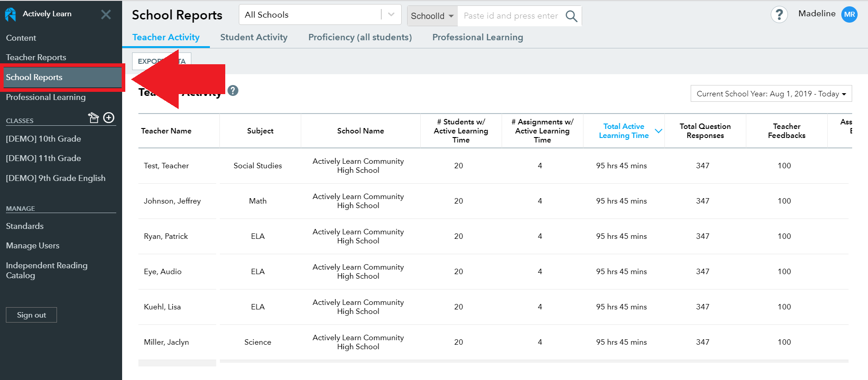The image size is (868, 380).
Task: Close the sidebar with the X icon
Action: (106, 14)
